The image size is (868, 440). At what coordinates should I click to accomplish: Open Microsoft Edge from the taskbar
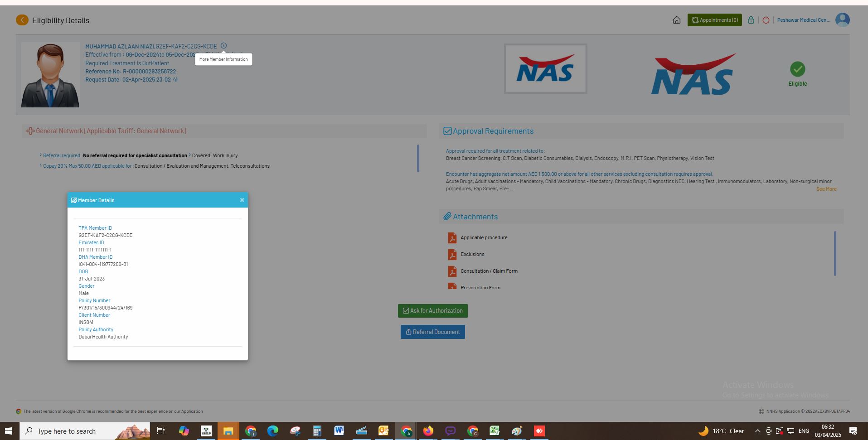(x=272, y=431)
